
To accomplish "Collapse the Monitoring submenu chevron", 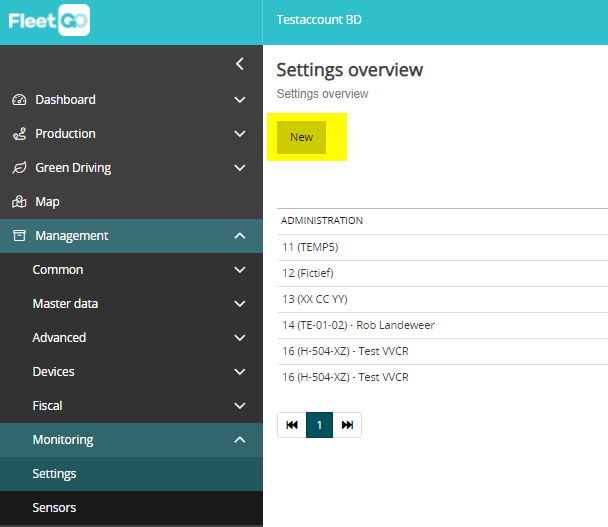I will click(x=240, y=440).
